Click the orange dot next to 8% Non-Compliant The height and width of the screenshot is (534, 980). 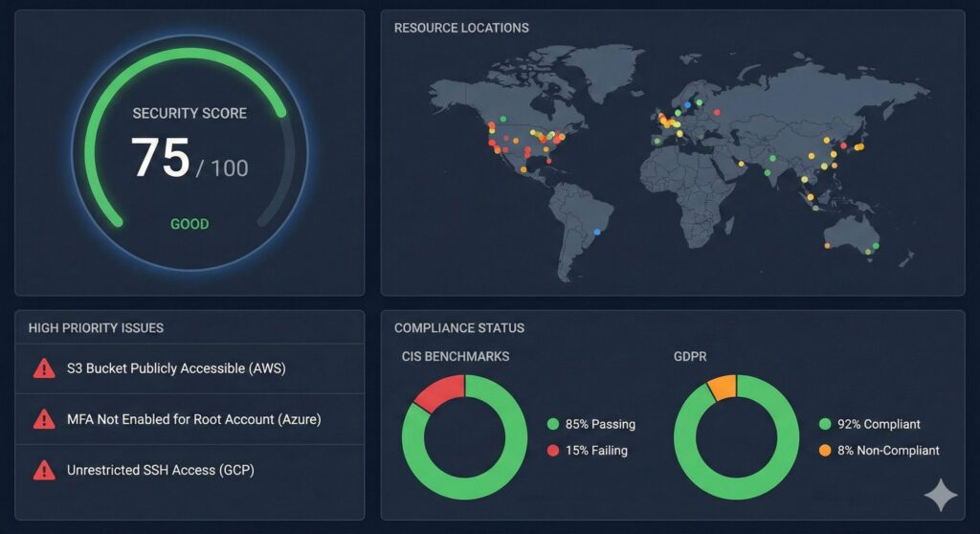[x=826, y=450]
